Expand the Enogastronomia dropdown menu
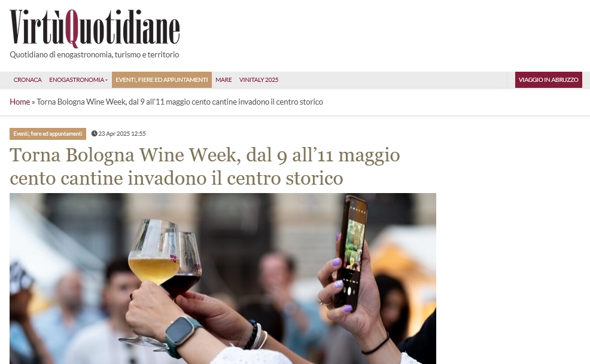The width and height of the screenshot is (590, 364). point(78,79)
